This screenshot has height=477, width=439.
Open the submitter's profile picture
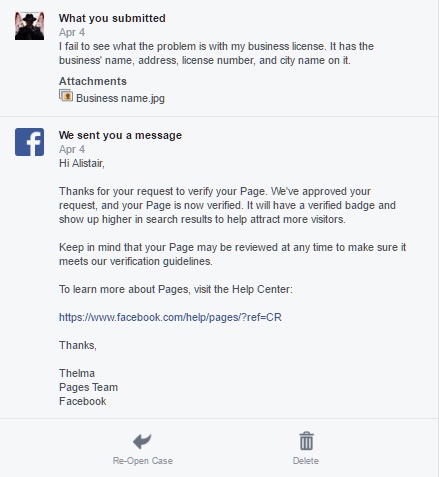(x=29, y=26)
